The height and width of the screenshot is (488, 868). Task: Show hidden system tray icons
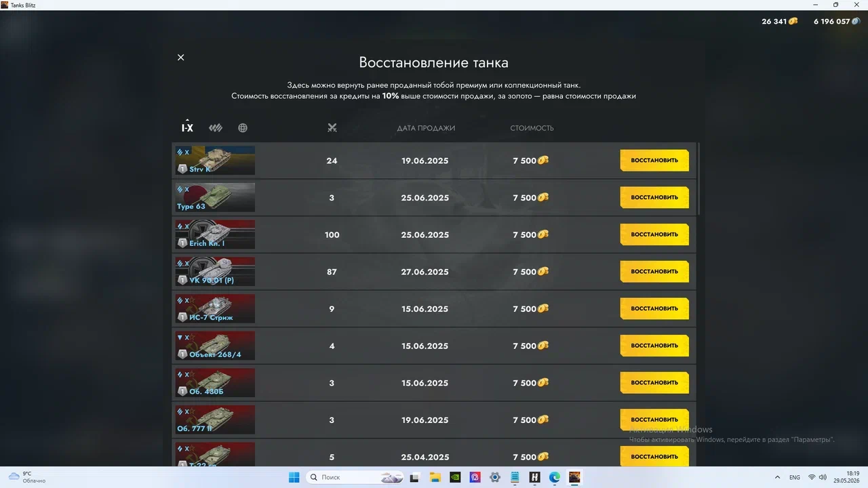776,477
